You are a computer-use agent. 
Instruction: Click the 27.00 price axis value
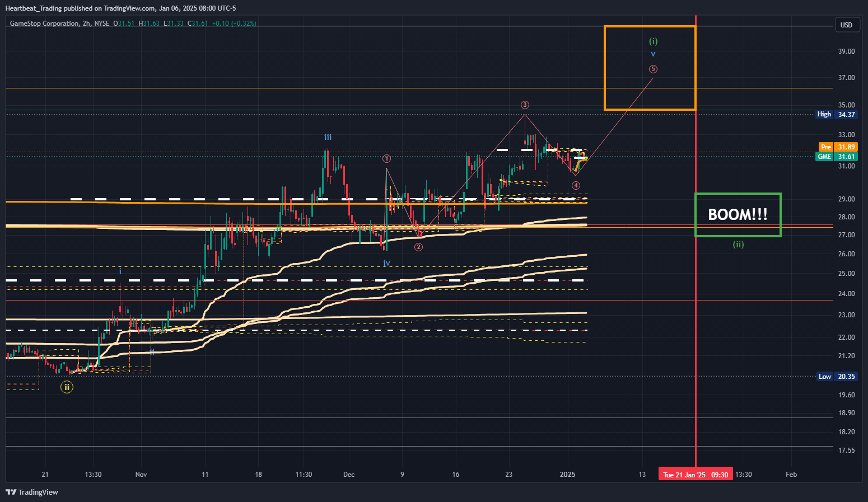click(846, 235)
